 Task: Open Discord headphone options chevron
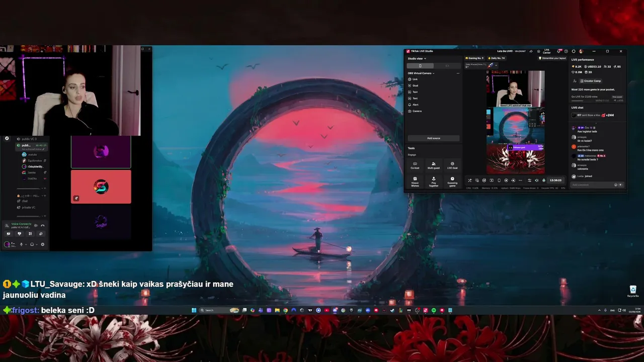37,244
